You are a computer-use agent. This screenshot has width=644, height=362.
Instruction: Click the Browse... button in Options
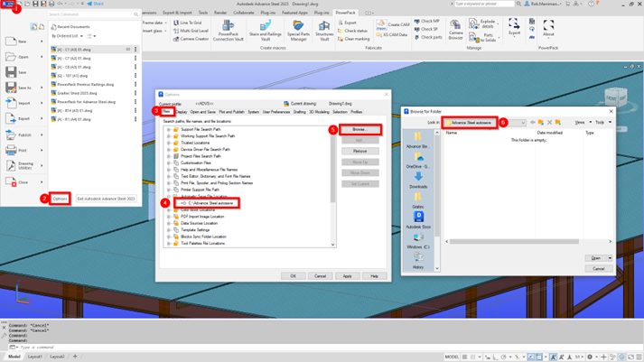pyautogui.click(x=359, y=129)
